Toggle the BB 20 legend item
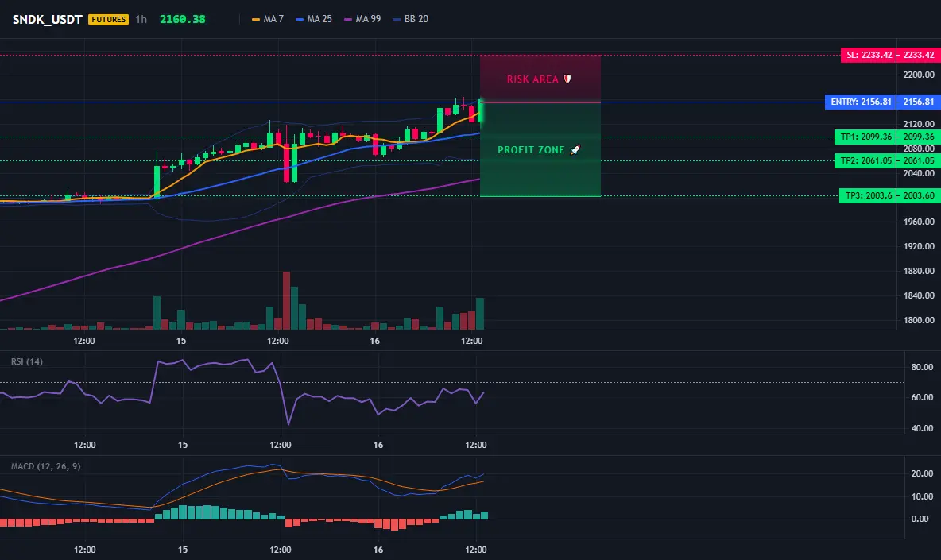 pyautogui.click(x=410, y=19)
